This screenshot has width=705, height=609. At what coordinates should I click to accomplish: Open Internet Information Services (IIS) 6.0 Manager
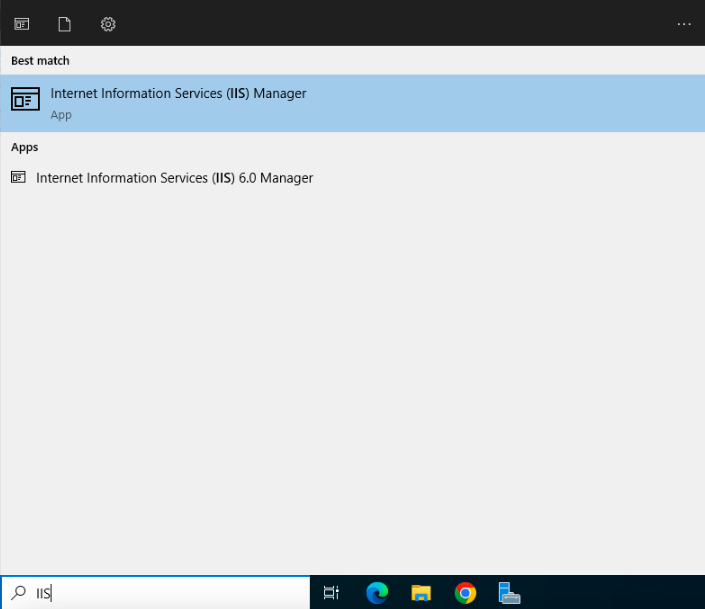(x=352, y=178)
